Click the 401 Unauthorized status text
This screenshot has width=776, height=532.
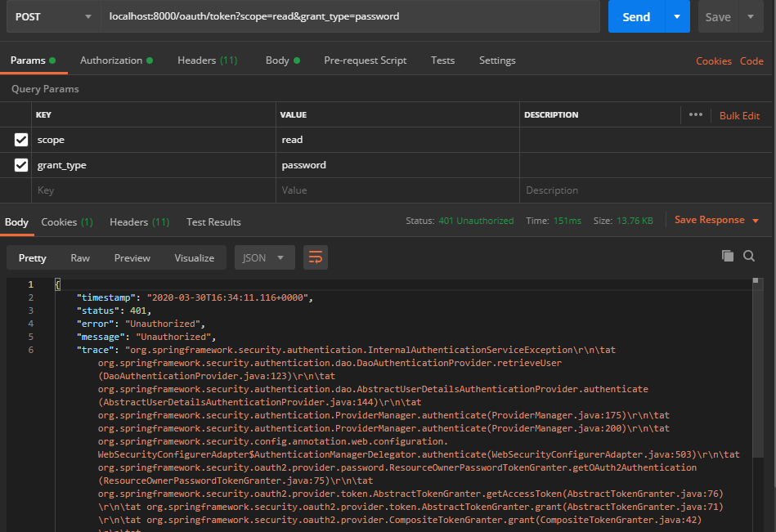(476, 221)
